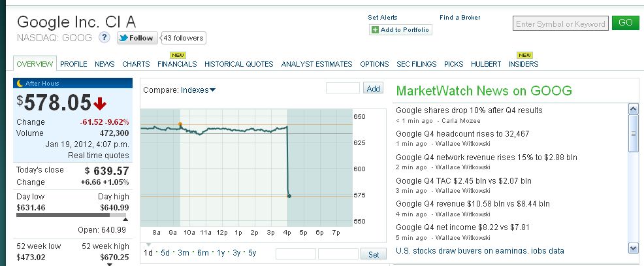Click scrollbar up arrow in news list
The height and width of the screenshot is (266, 644).
click(x=632, y=108)
